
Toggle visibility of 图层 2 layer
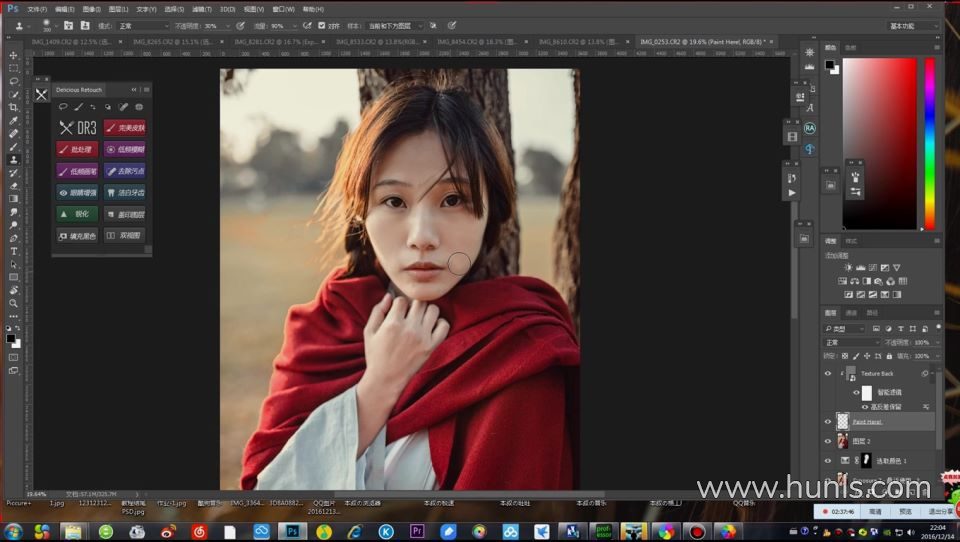(827, 441)
